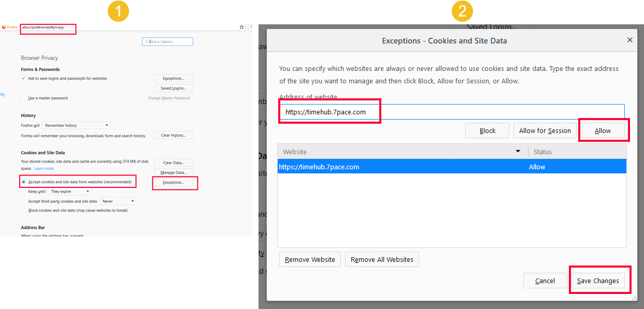Image resolution: width=644 pixels, height=309 pixels.
Task: Close the Exceptions dialog with the X
Action: click(x=630, y=40)
